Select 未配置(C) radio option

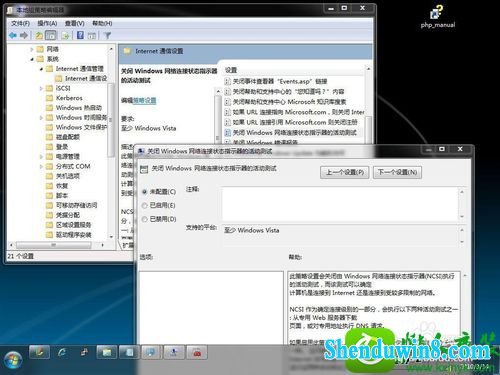(159, 192)
